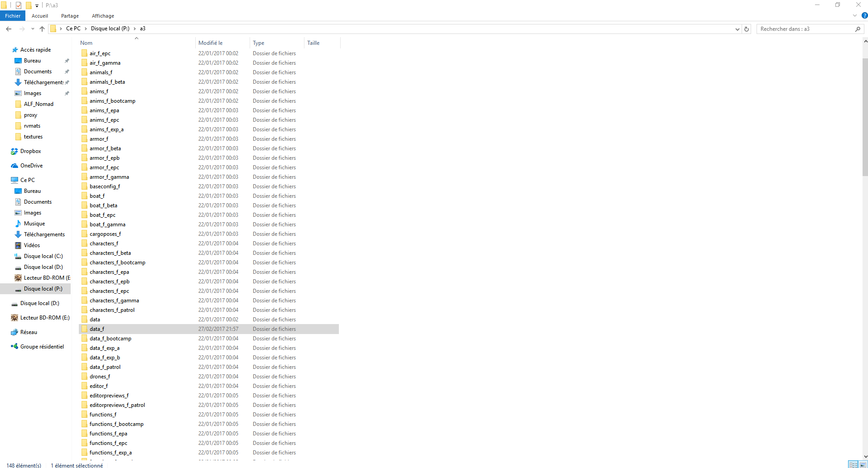Open the help question mark icon

coord(864,15)
